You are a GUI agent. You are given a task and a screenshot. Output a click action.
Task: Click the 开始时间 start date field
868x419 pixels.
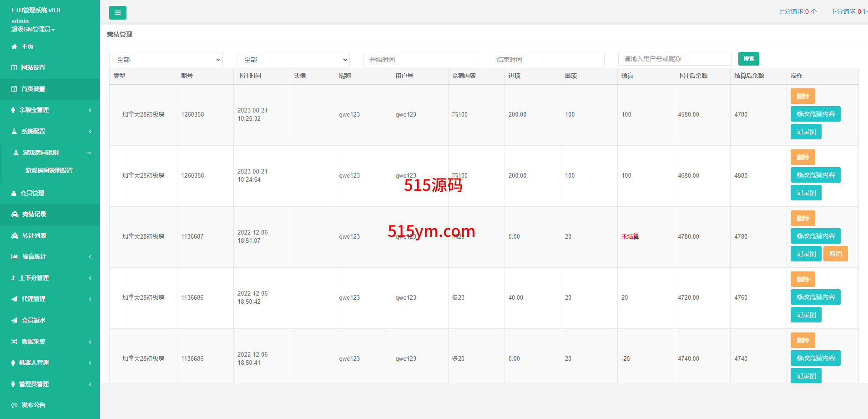[x=420, y=60]
